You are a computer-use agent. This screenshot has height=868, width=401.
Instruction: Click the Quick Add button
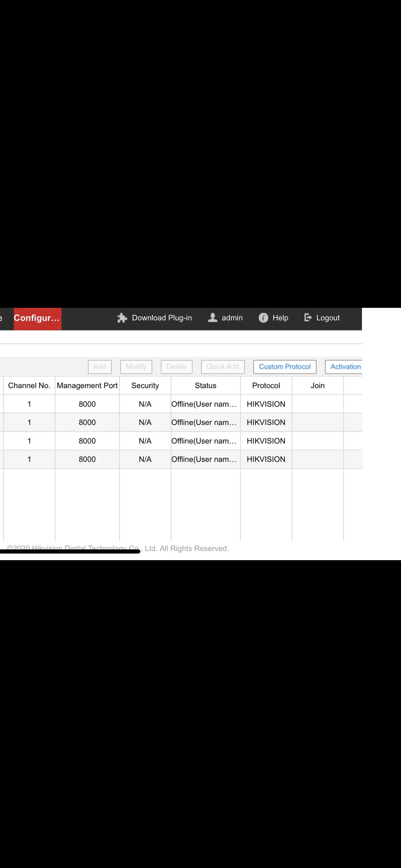(223, 366)
